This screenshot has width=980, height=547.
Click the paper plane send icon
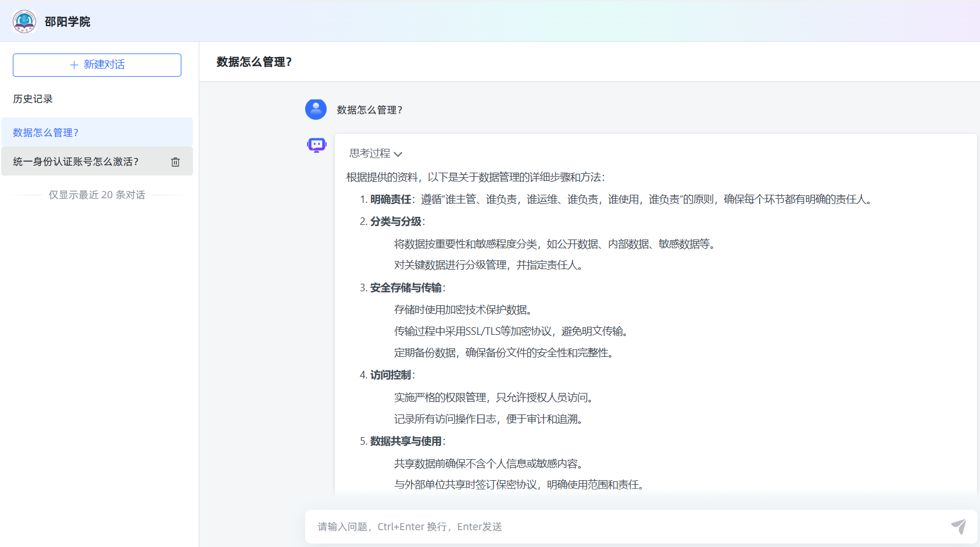958,526
